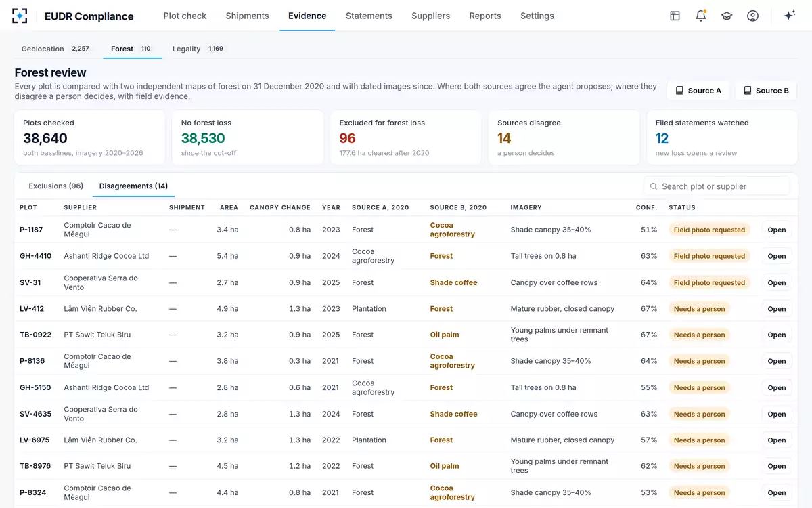
Task: Select the Evidence tab
Action: pyautogui.click(x=307, y=16)
